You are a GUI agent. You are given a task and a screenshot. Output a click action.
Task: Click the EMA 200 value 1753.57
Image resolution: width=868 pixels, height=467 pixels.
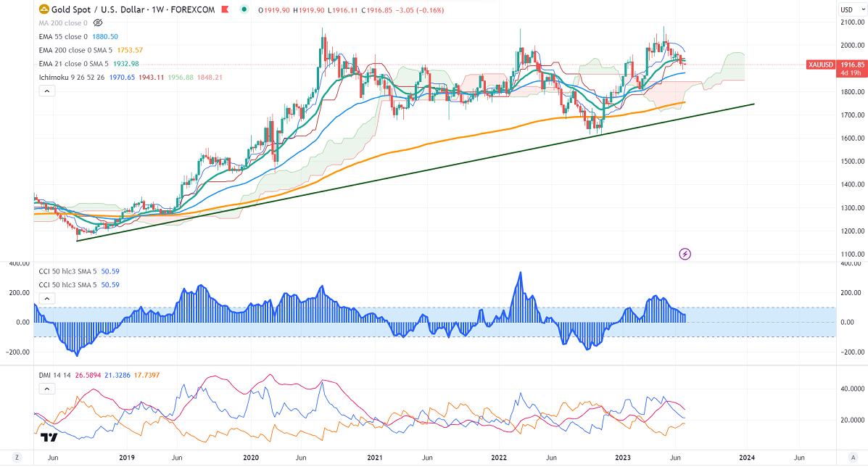tap(130, 50)
